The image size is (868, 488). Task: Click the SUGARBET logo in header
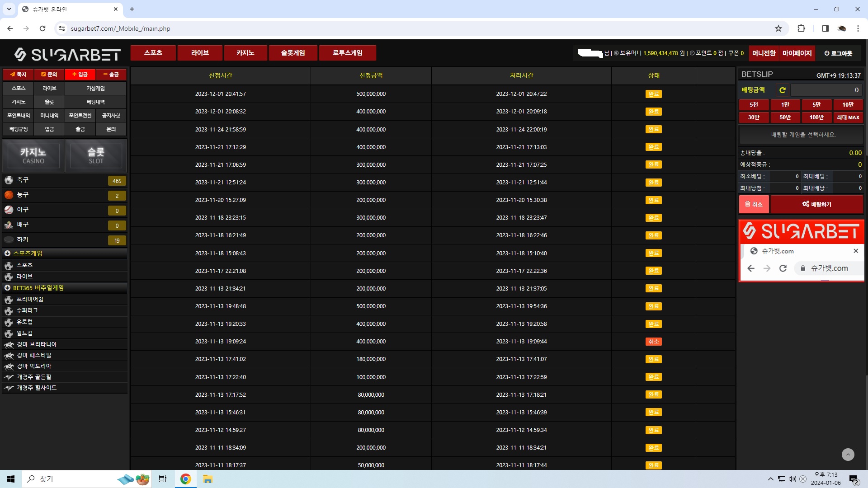67,55
